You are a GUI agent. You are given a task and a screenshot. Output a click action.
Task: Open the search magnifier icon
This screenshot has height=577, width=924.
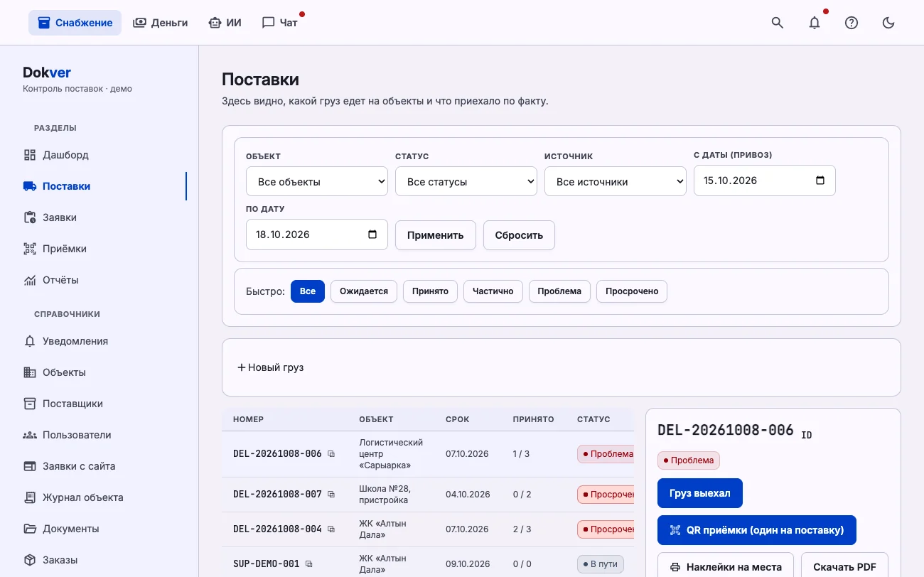point(778,23)
